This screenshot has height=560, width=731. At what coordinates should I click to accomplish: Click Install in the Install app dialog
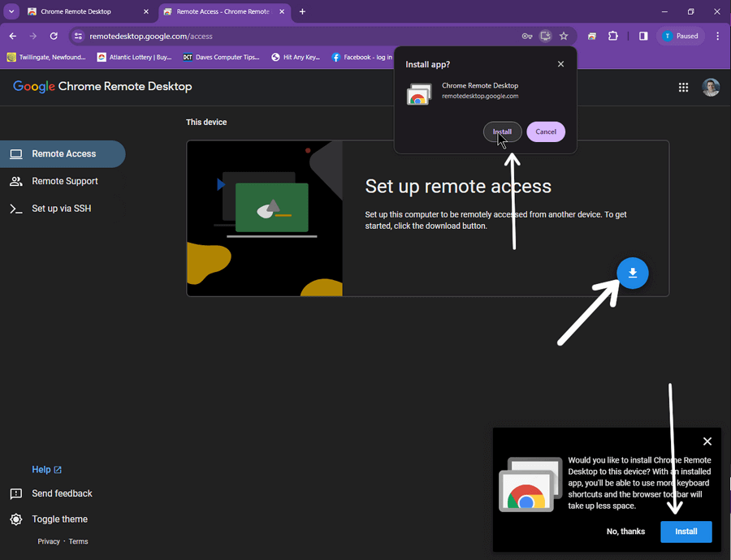[502, 131]
